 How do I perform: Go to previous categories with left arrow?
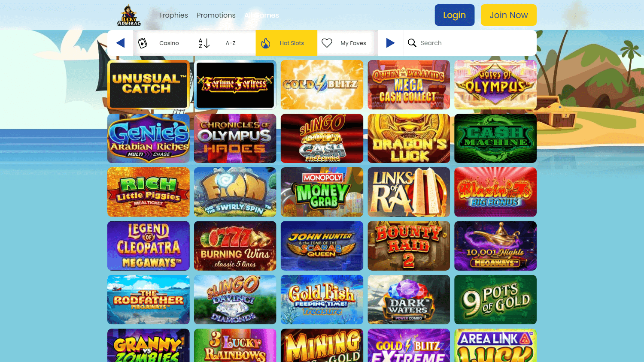(x=121, y=43)
